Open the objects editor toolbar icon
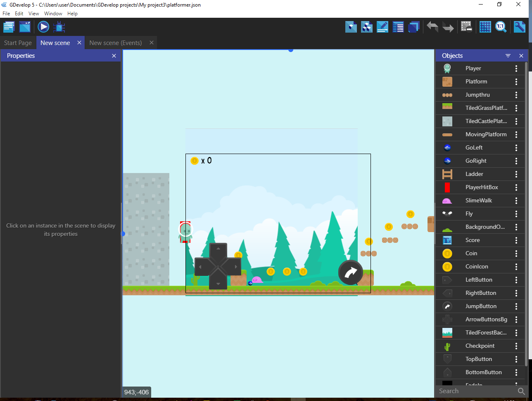532x401 pixels. [x=351, y=27]
